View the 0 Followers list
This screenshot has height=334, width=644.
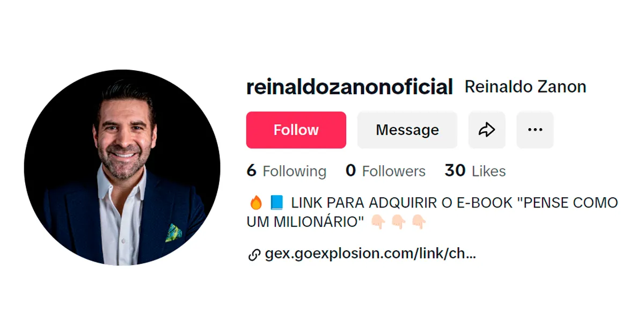pyautogui.click(x=386, y=171)
